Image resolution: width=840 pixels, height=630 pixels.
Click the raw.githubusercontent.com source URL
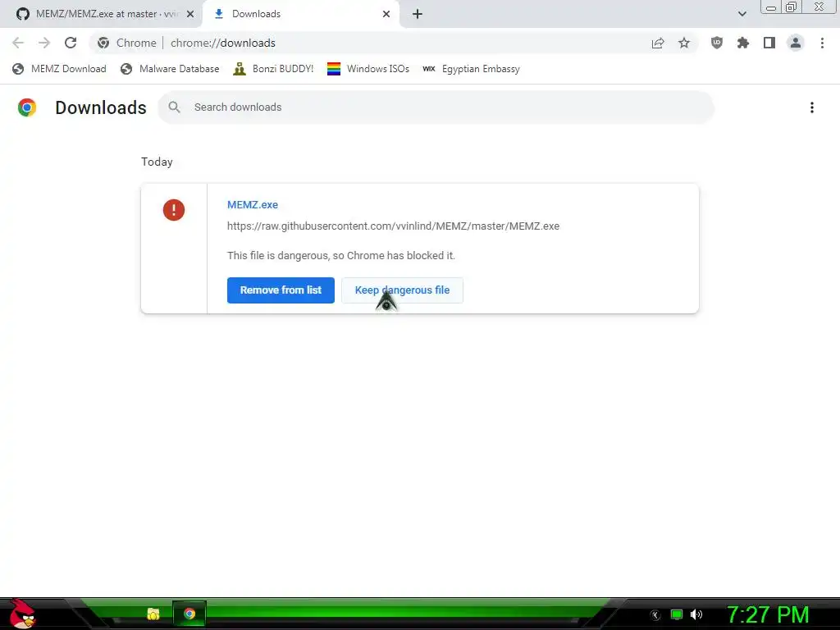(x=393, y=226)
